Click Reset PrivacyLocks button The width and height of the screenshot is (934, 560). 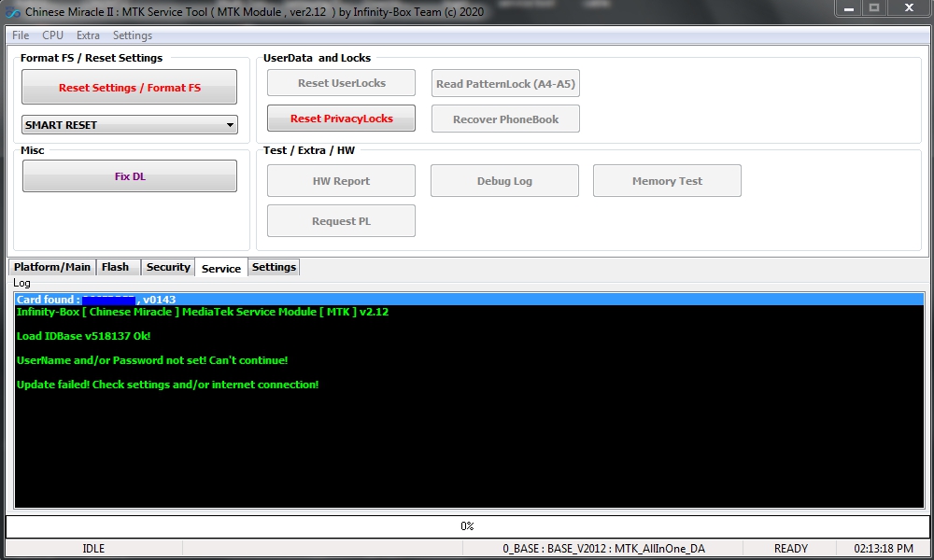tap(341, 118)
